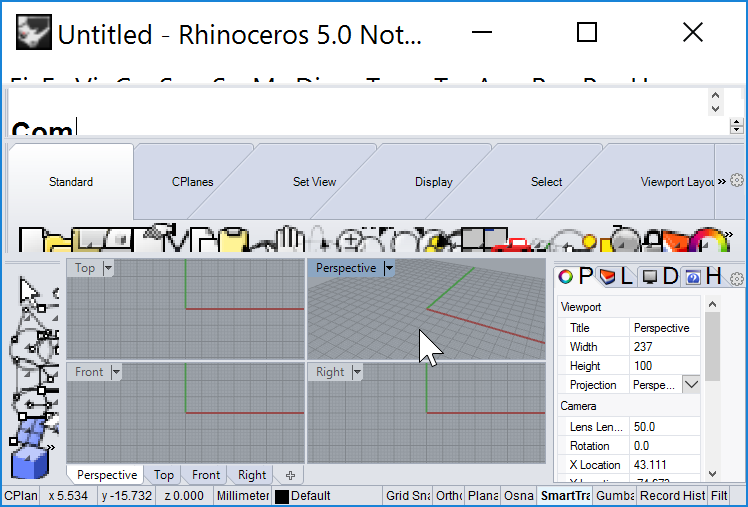Image resolution: width=748 pixels, height=507 pixels.
Task: Switch to the Standard toolbar tab
Action: (x=71, y=182)
